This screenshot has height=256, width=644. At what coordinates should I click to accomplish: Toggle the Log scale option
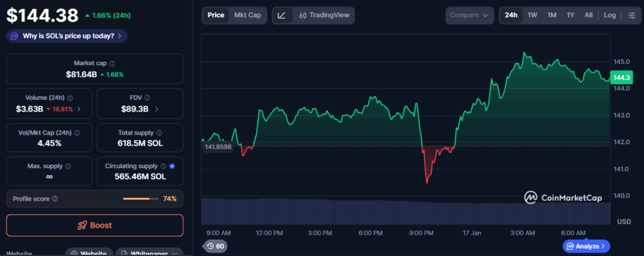(609, 15)
